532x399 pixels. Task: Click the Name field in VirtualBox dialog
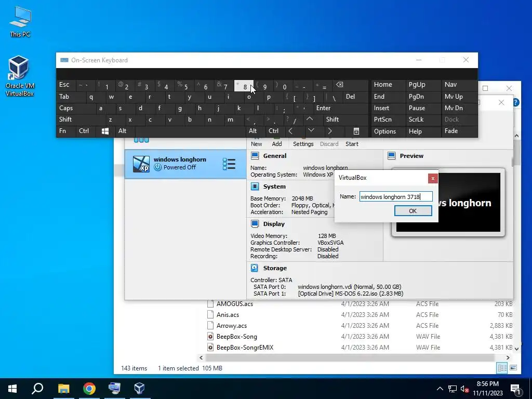pyautogui.click(x=396, y=196)
